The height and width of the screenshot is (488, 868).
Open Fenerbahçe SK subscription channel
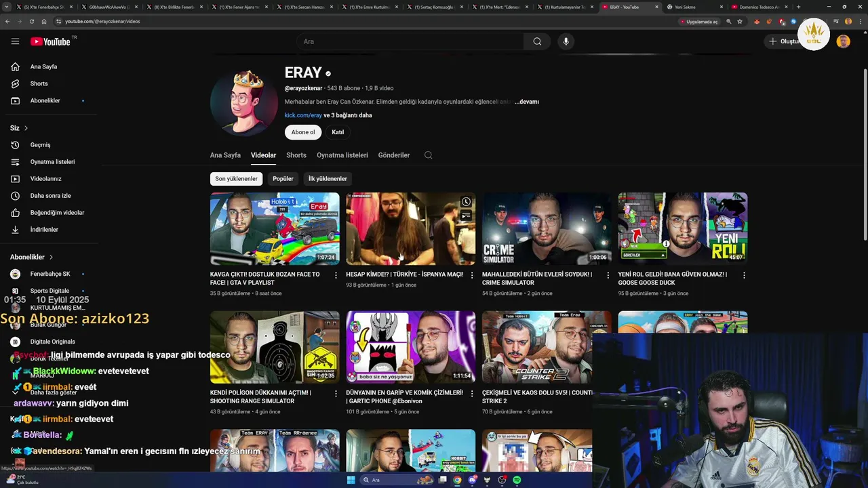click(x=49, y=274)
